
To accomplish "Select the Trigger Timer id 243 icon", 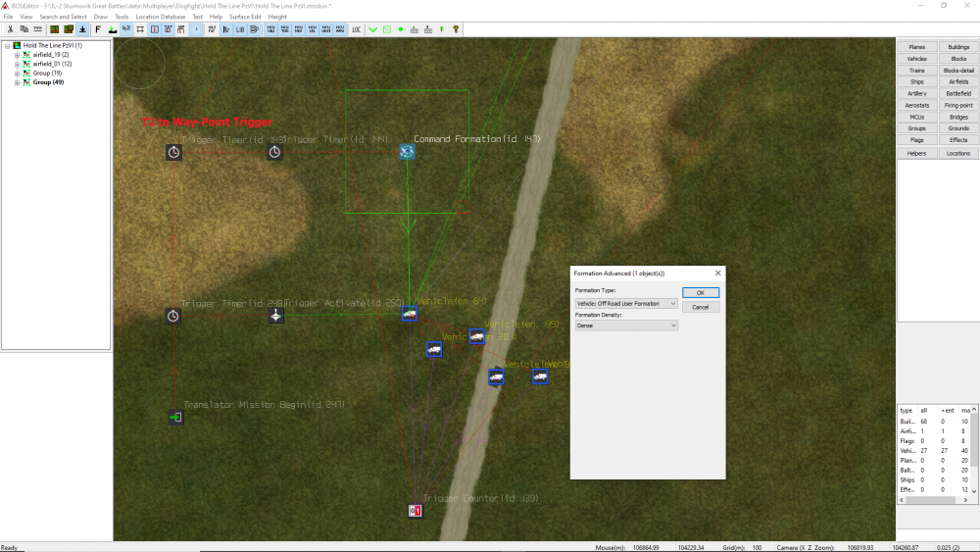I will [x=173, y=152].
